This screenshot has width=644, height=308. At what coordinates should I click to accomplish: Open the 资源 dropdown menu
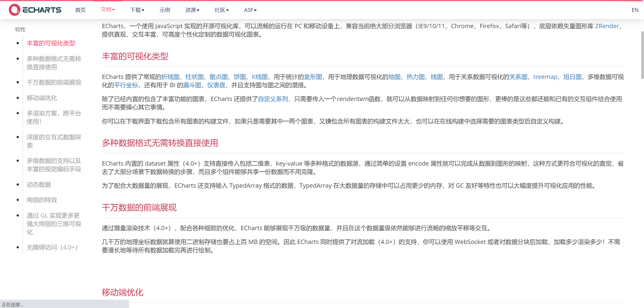[192, 10]
